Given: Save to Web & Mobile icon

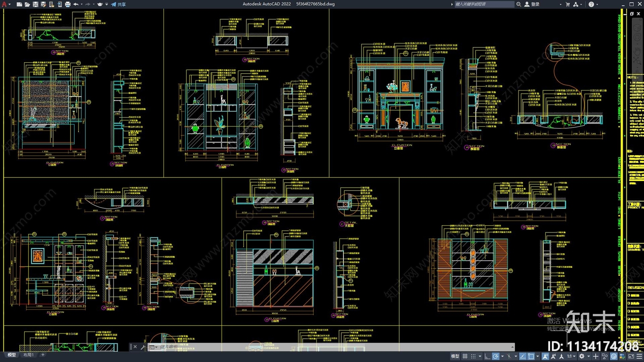Looking at the screenshot, I should [60, 4].
